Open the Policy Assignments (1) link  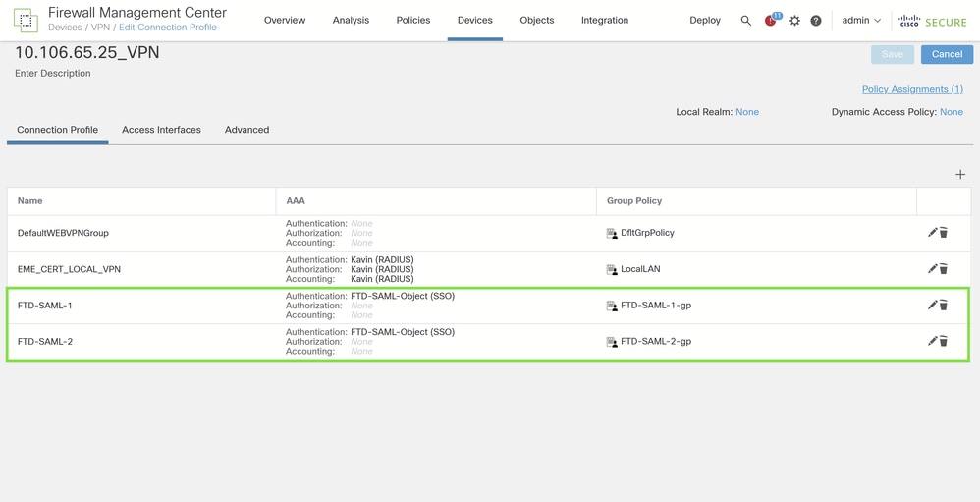(x=912, y=89)
